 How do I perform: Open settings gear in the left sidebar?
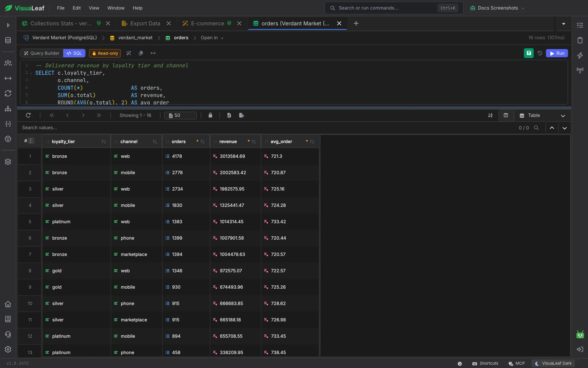(8, 349)
